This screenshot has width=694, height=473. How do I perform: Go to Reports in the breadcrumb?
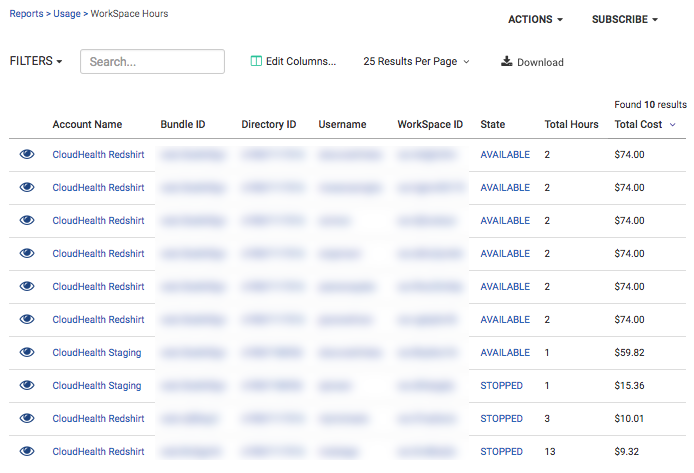[27, 14]
